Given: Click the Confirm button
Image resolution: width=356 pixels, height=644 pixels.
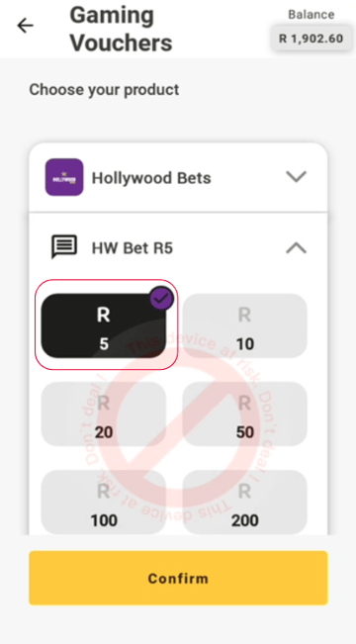Looking at the screenshot, I should tap(178, 578).
